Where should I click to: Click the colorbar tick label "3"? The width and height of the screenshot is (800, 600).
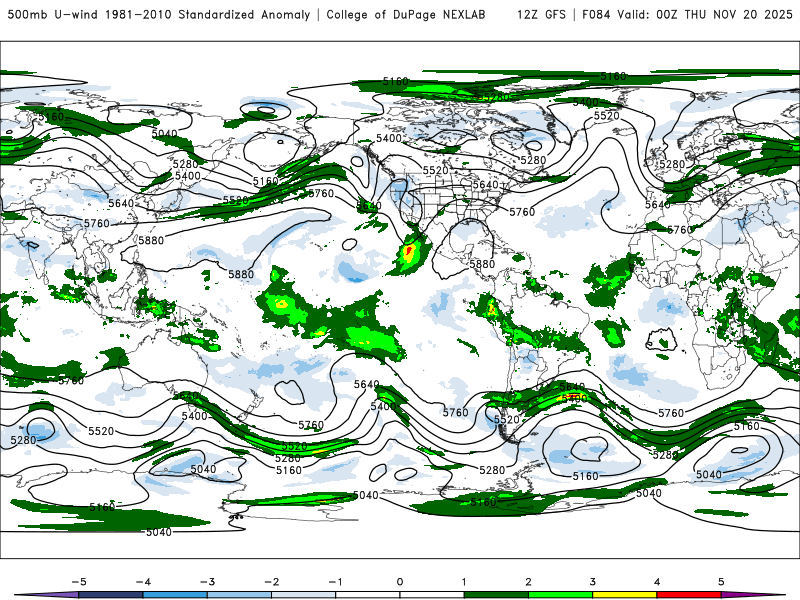pyautogui.click(x=592, y=582)
